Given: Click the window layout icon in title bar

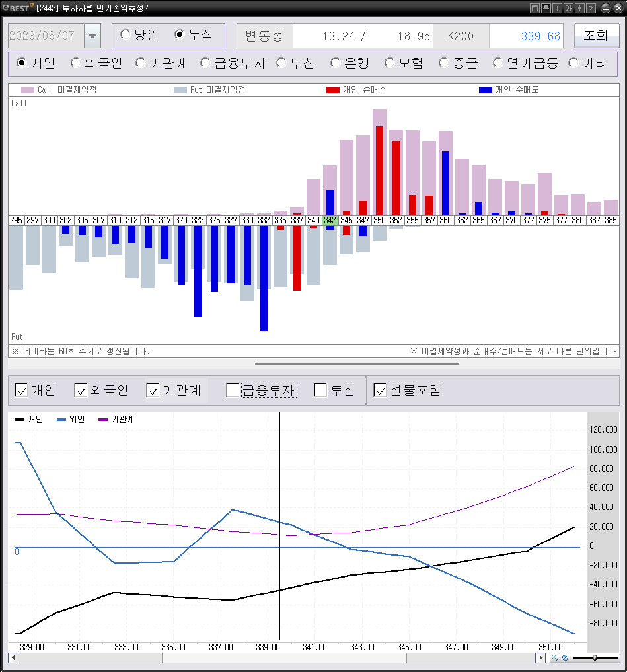Looking at the screenshot, I should (535, 8).
